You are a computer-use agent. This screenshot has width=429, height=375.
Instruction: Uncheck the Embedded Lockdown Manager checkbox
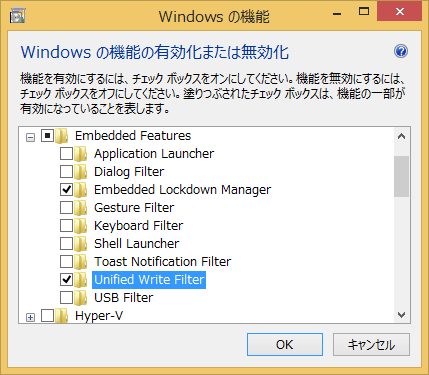[66, 190]
